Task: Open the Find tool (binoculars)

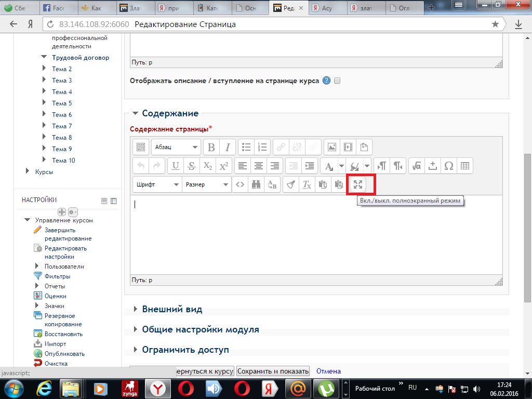Action: 256,184
